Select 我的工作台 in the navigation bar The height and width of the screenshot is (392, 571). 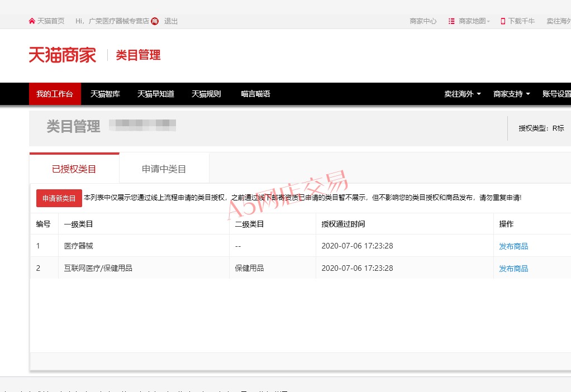click(x=55, y=94)
